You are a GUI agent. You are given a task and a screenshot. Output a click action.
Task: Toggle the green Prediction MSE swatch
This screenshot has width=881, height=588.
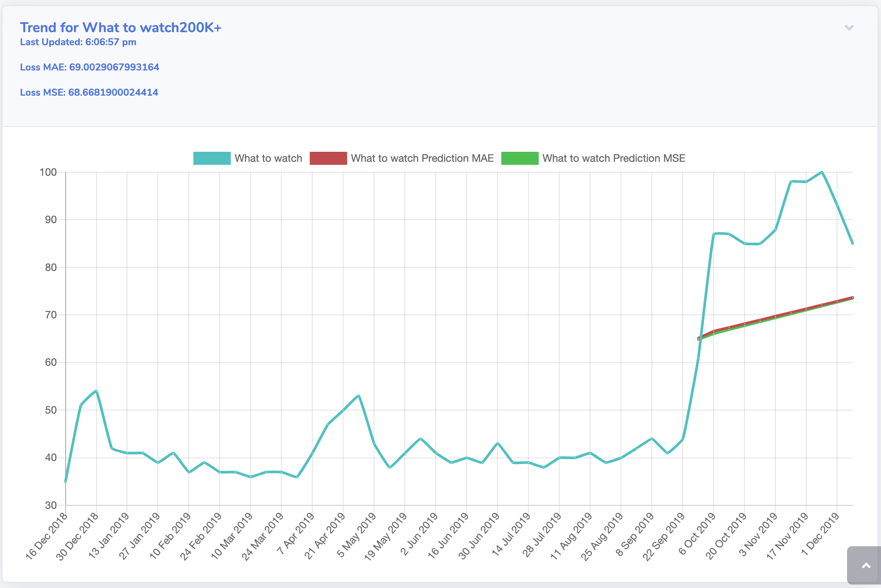520,158
